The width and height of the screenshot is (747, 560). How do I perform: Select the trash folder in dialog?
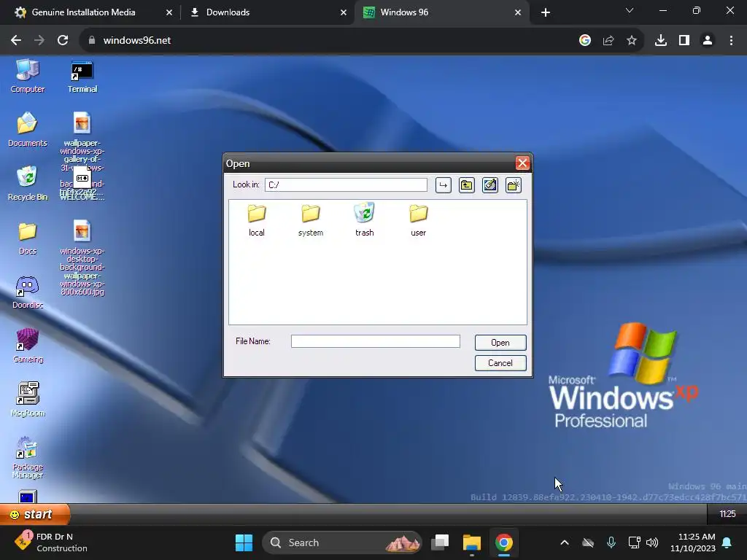pyautogui.click(x=365, y=220)
